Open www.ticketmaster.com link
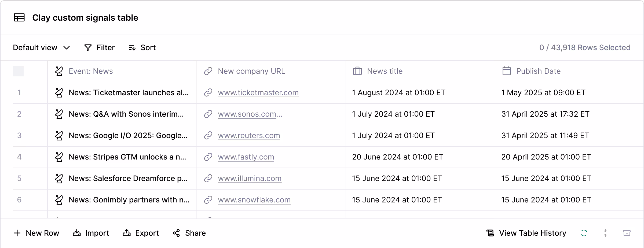The image size is (644, 248). pos(258,92)
